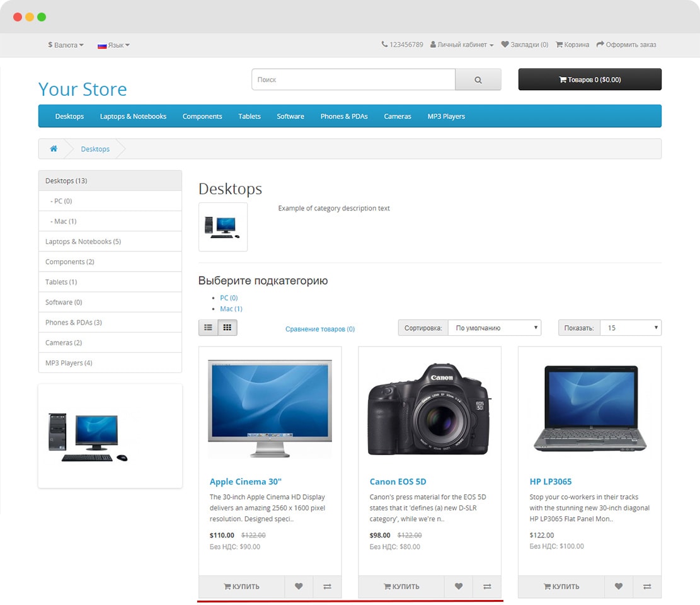Add Canon EOS 5D to wishlist
This screenshot has height=605, width=700.
459,586
